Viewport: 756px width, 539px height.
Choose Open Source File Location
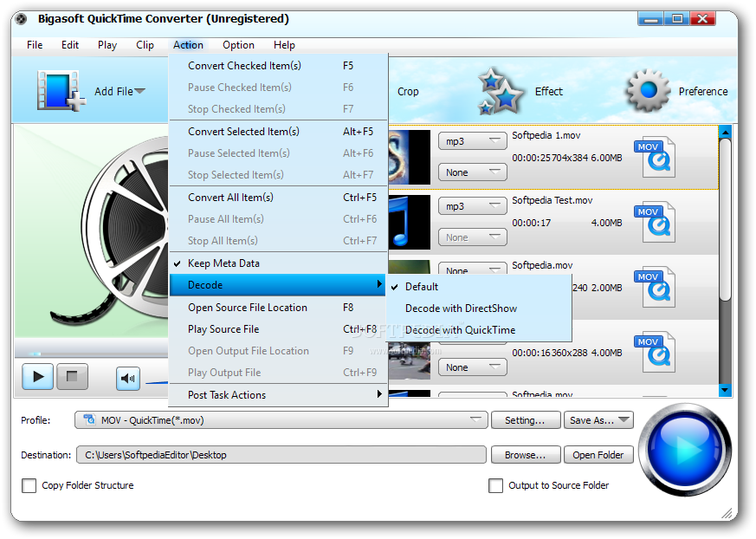tap(279, 308)
